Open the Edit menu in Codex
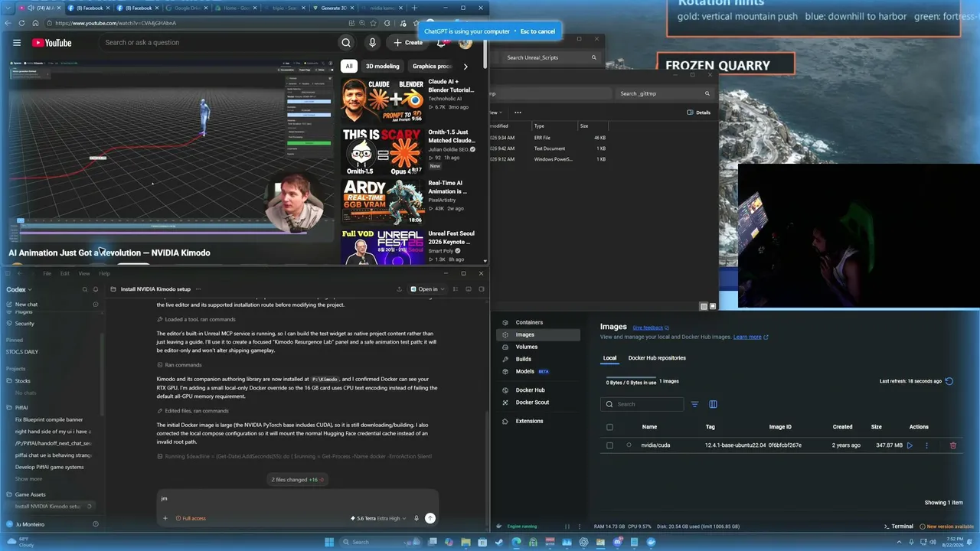 [65, 273]
